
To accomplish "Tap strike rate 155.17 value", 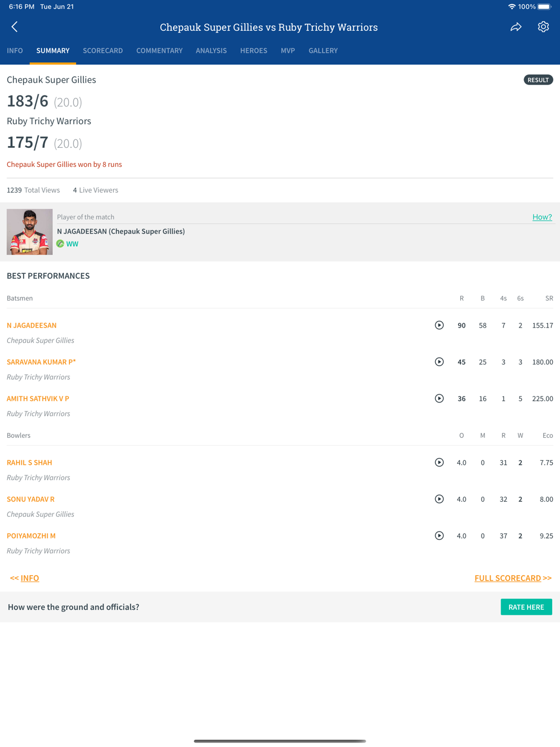I will (543, 325).
